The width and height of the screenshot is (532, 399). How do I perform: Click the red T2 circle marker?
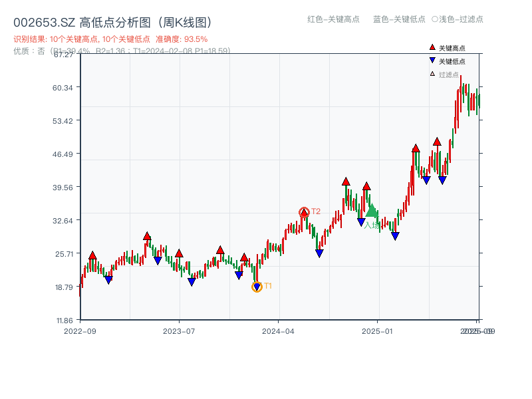click(304, 212)
